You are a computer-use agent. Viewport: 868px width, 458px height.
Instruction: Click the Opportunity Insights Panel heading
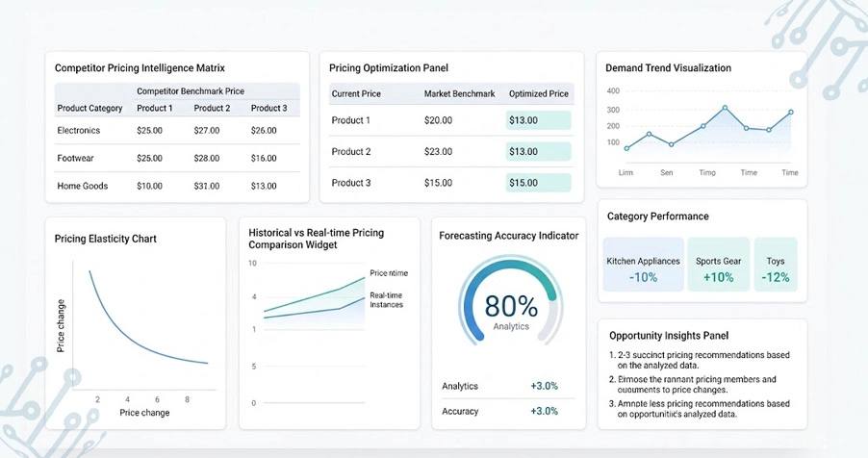(x=669, y=336)
